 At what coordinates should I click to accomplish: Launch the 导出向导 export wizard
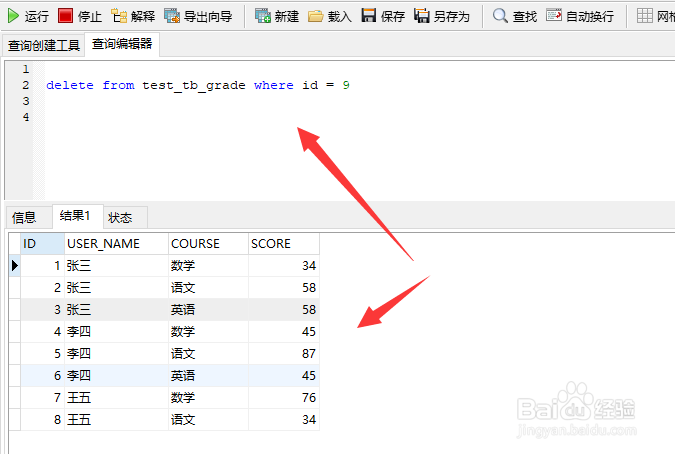[198, 16]
